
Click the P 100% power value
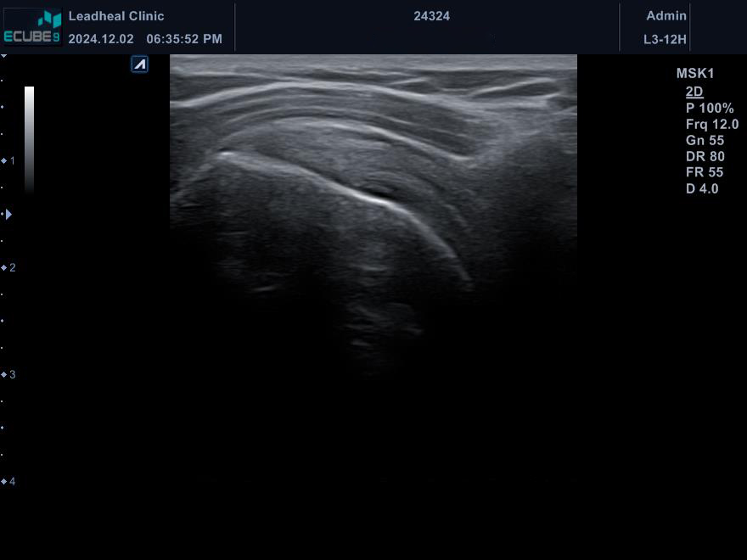[710, 108]
